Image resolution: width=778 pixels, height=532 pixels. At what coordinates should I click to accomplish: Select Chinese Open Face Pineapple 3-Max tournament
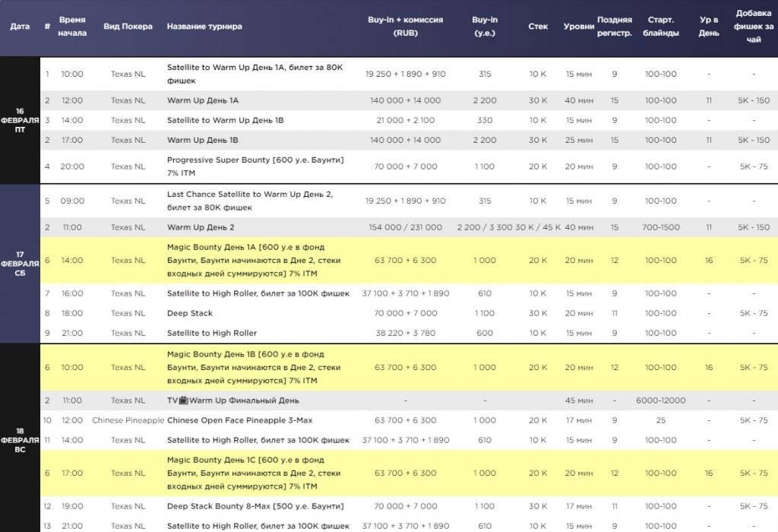pyautogui.click(x=239, y=420)
